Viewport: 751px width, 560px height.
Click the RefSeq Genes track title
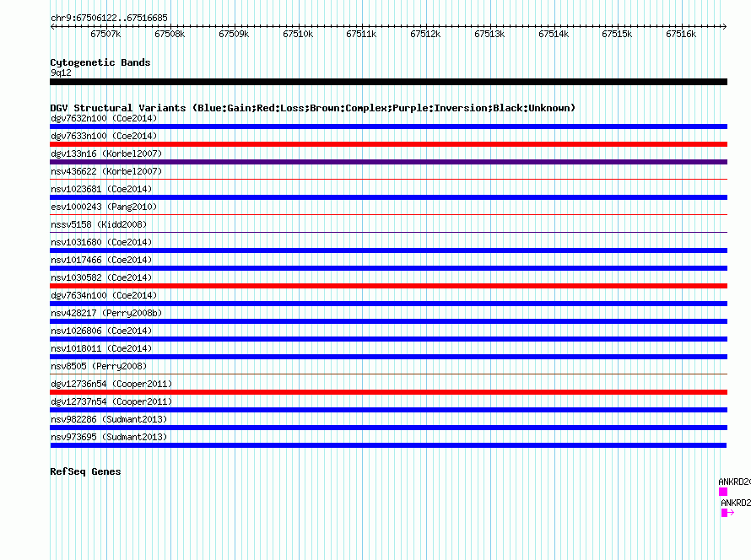click(x=85, y=471)
